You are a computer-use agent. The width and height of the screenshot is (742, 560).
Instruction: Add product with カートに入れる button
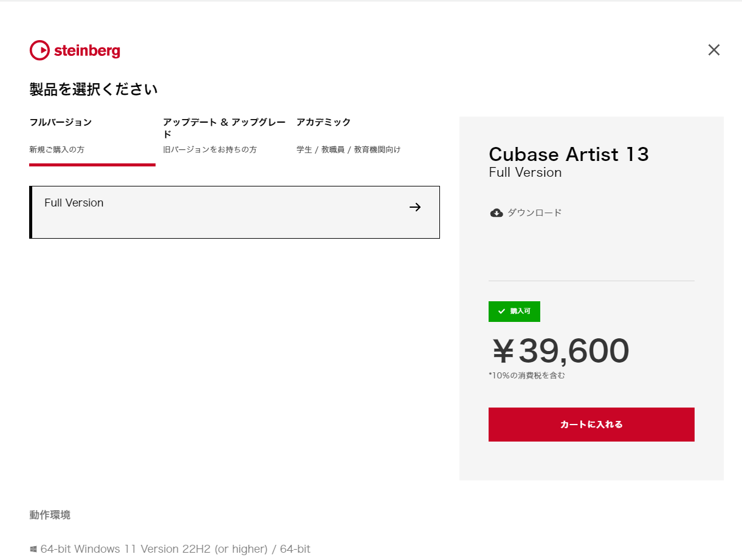click(591, 425)
